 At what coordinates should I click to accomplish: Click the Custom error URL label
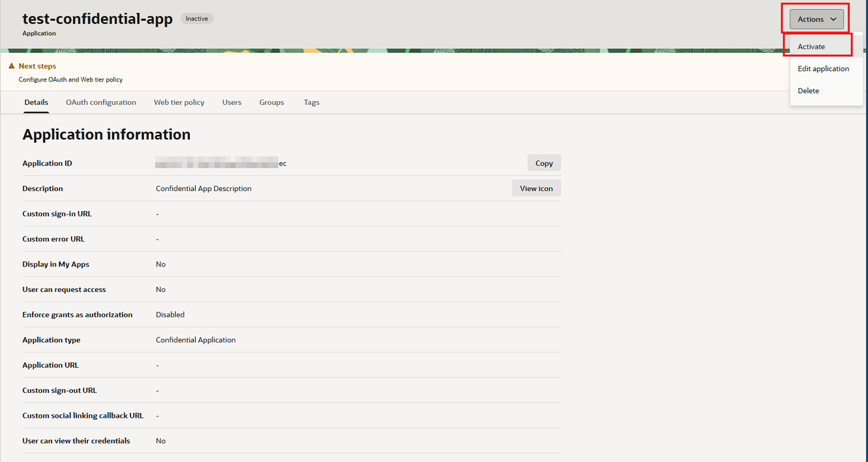coord(53,239)
